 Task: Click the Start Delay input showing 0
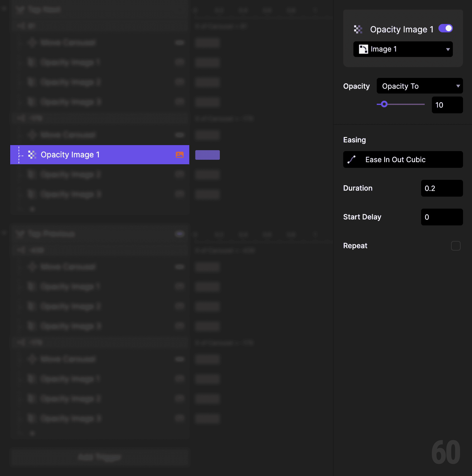point(442,217)
